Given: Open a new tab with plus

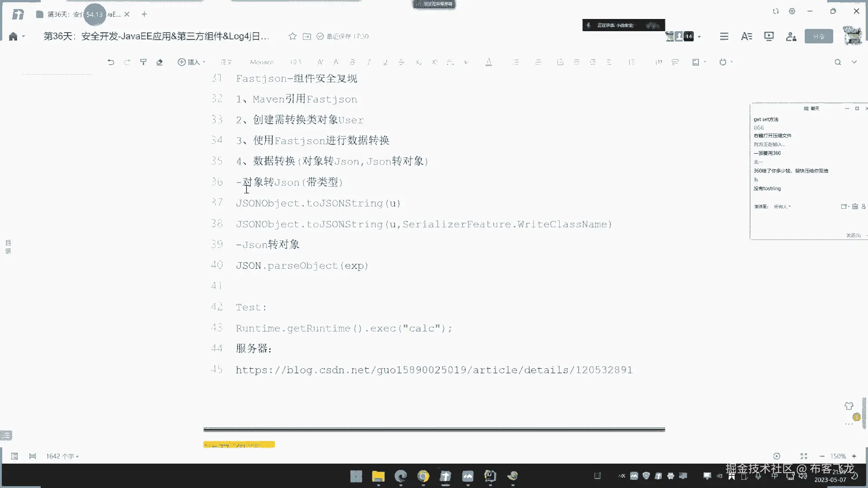Looking at the screenshot, I should 144,14.
